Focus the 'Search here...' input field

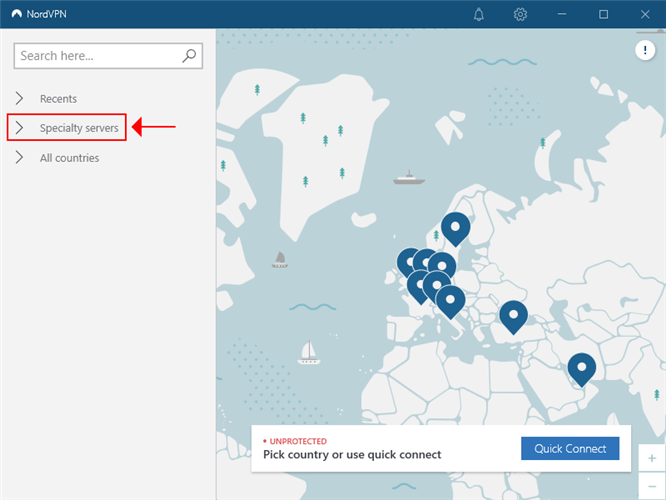pos(98,56)
